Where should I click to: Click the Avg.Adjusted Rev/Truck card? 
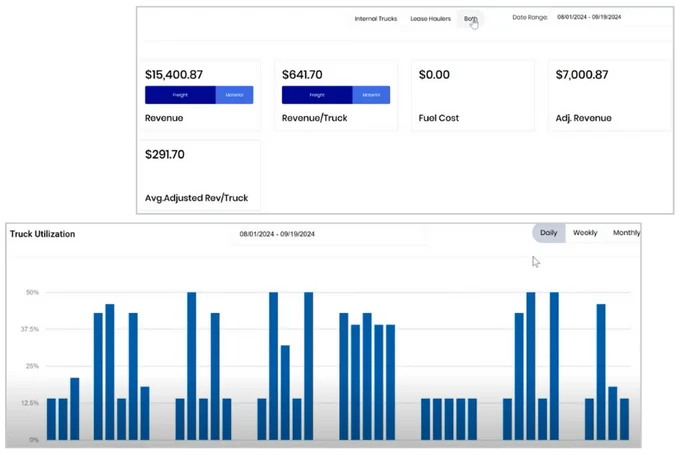pos(198,175)
